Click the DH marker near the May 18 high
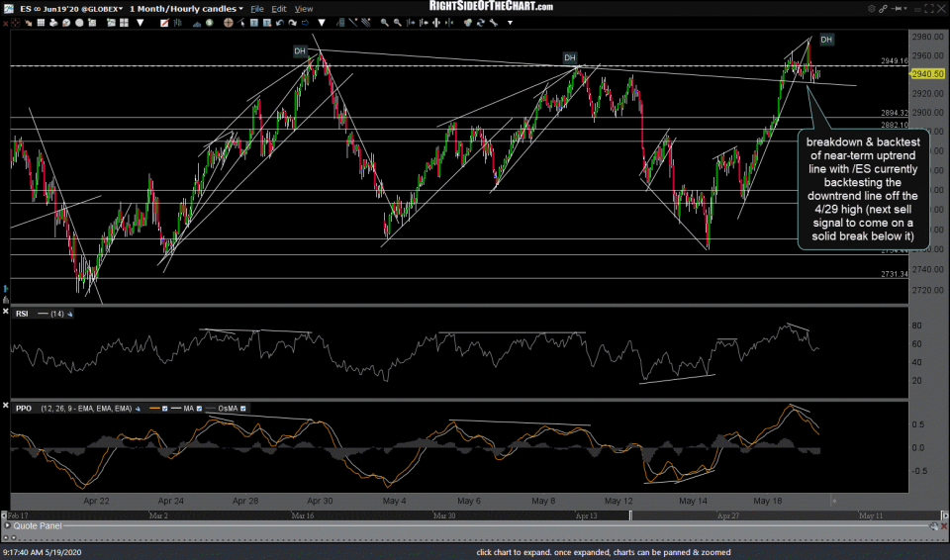 click(x=826, y=40)
